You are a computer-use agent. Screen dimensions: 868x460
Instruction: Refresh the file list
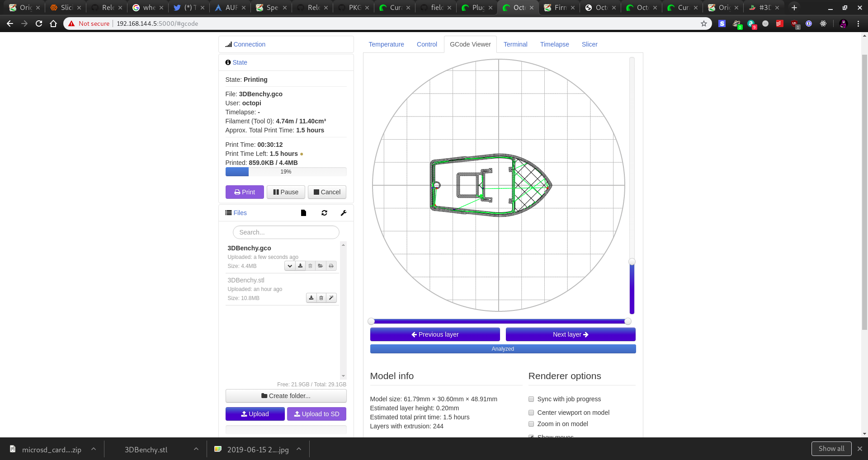coord(324,213)
